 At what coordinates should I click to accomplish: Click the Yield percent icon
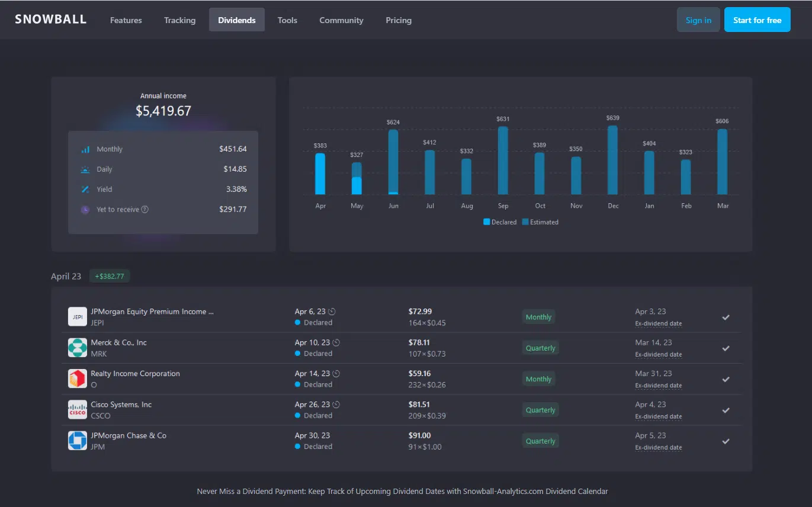click(85, 190)
